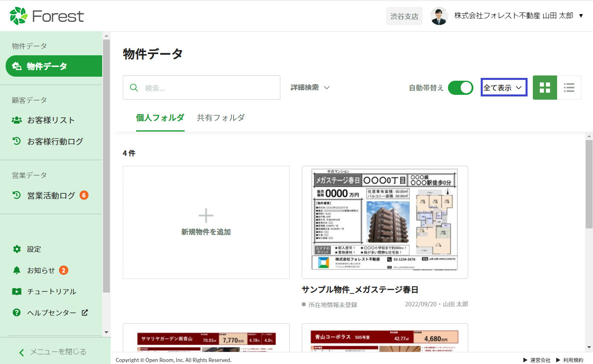Screen dimensions: 593x364
Task: Switch to grid view layout
Action: click(x=545, y=88)
